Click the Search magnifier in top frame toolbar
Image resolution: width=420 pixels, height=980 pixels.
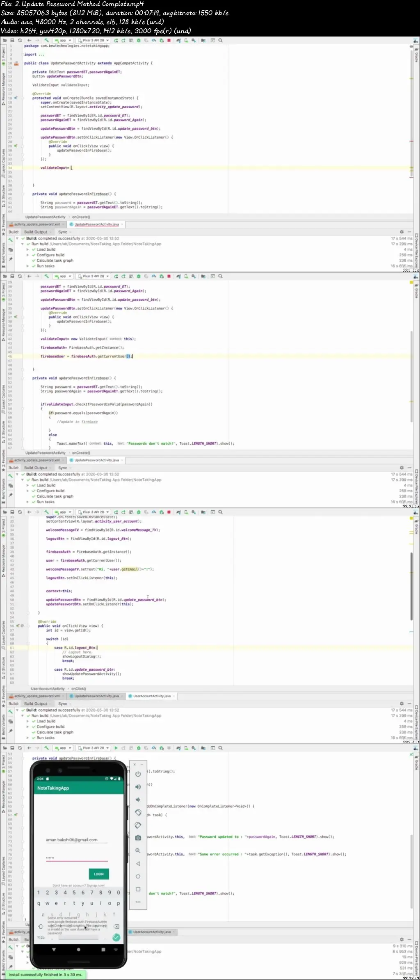220,40
